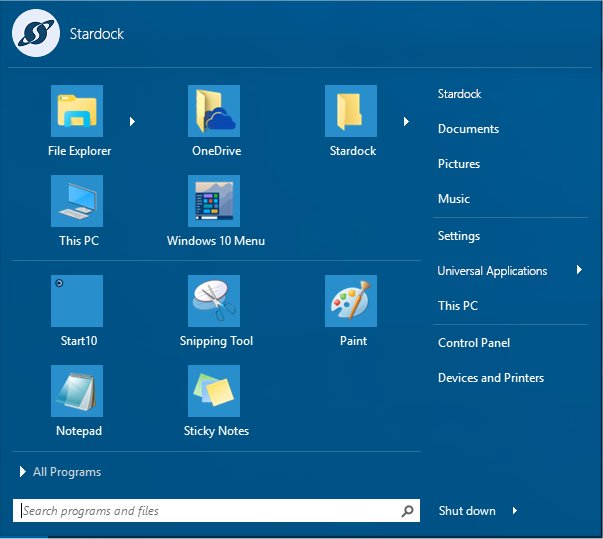Select Universal Applications entry
The width and height of the screenshot is (603, 539).
(492, 271)
